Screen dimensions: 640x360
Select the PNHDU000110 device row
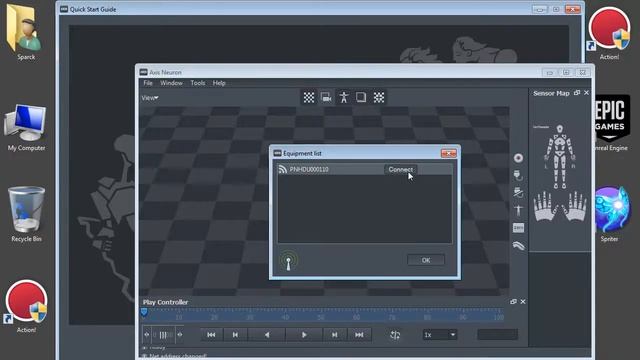pyautogui.click(x=365, y=169)
